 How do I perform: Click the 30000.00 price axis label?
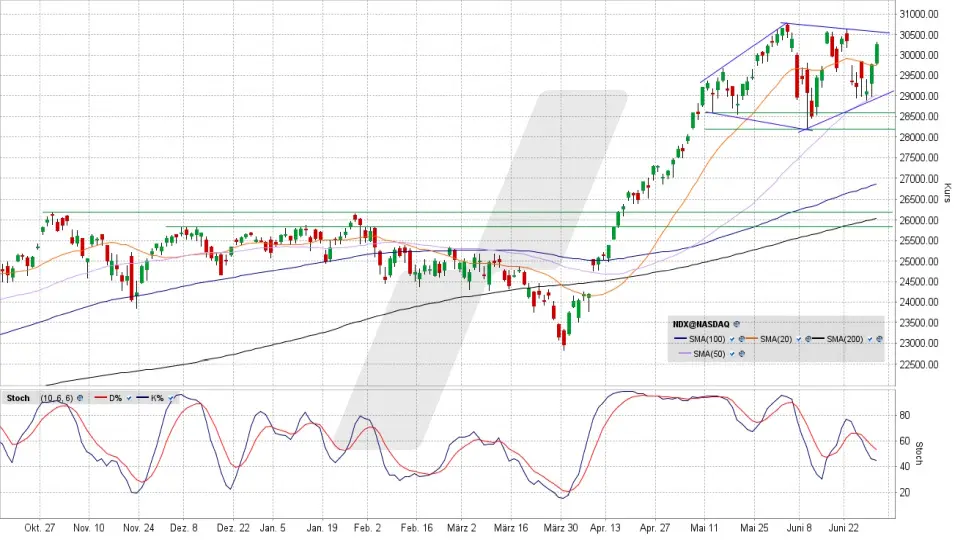tap(920, 54)
